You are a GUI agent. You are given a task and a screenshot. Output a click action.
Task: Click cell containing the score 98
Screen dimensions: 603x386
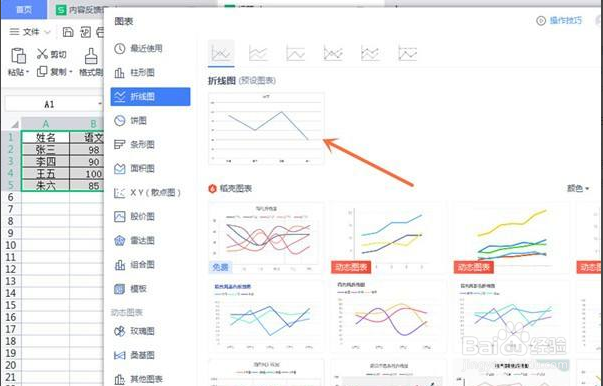coord(87,150)
